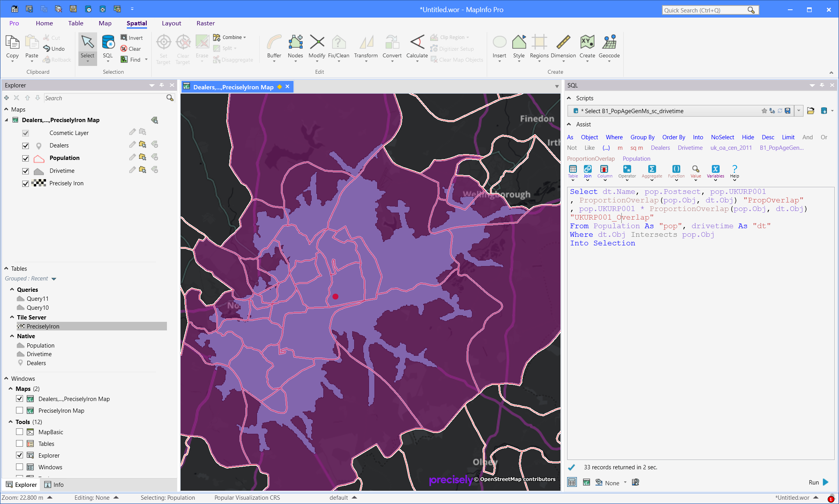Insert the Group By clause link
The image size is (839, 504).
click(642, 137)
